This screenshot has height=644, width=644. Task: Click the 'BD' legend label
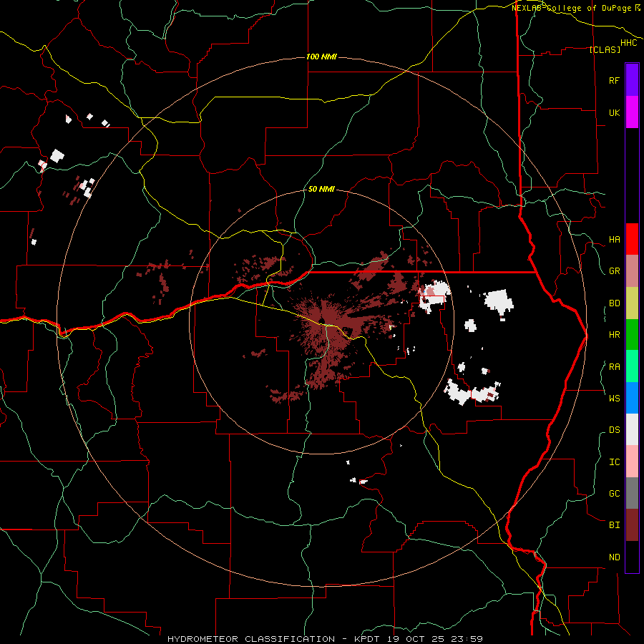(x=614, y=303)
